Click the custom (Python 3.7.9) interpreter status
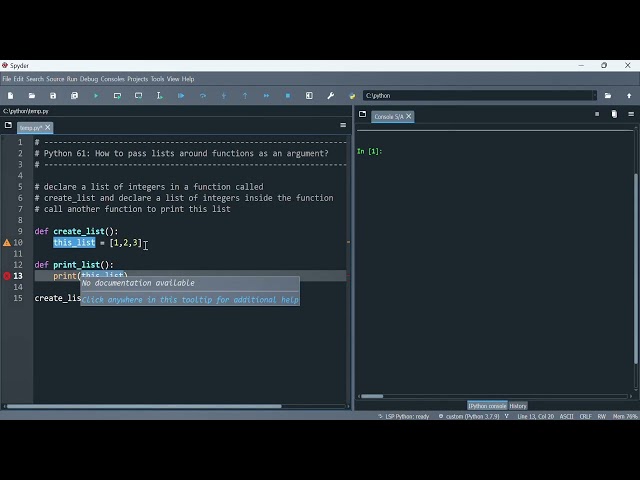640x480 pixels. click(469, 416)
